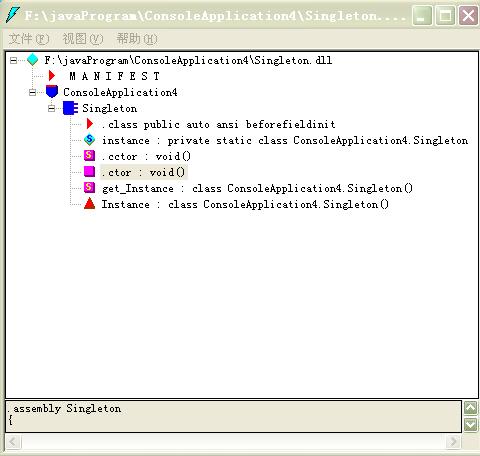
Task: Click the .assembly Singleton text in bottom pane
Action: 64,408
